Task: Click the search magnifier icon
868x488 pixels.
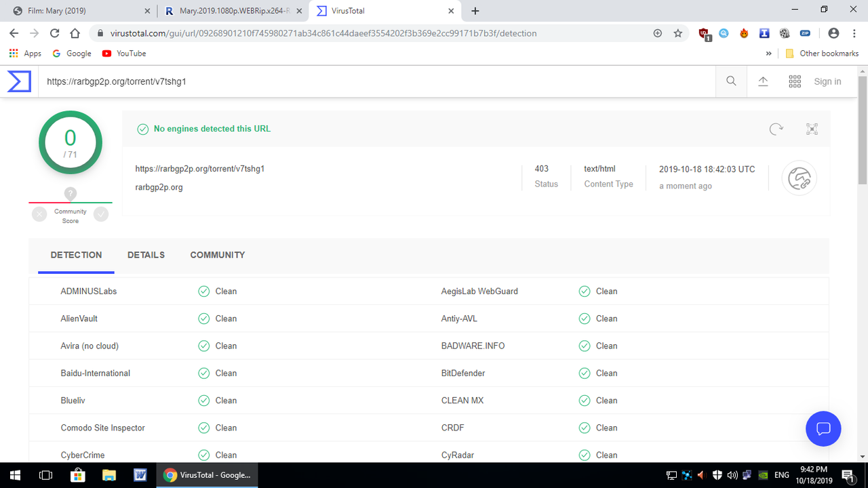Action: point(731,81)
